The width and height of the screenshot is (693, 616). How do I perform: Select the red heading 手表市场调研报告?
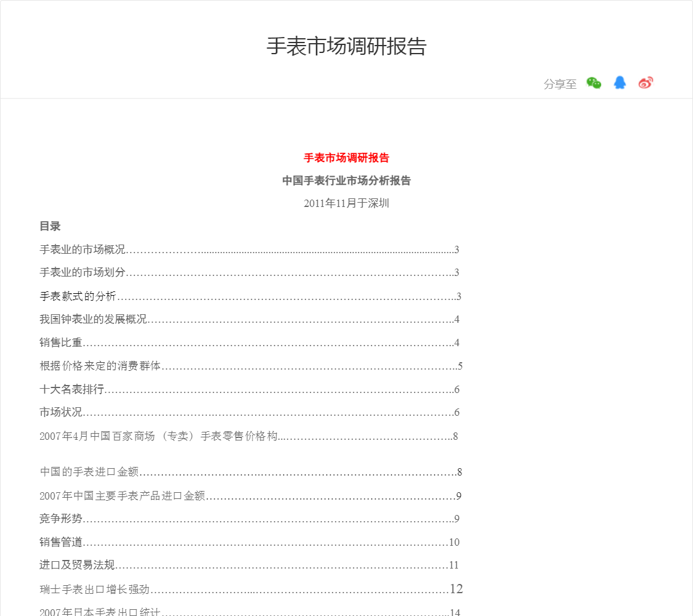tap(346, 158)
